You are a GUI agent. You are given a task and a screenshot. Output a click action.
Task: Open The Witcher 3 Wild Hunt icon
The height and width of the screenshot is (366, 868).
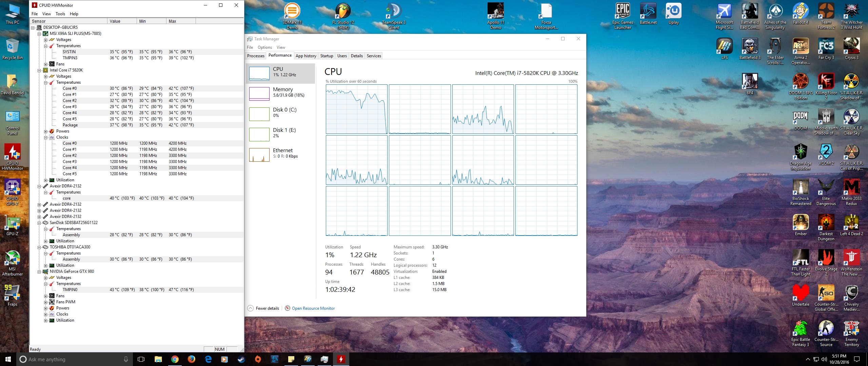pos(851,16)
